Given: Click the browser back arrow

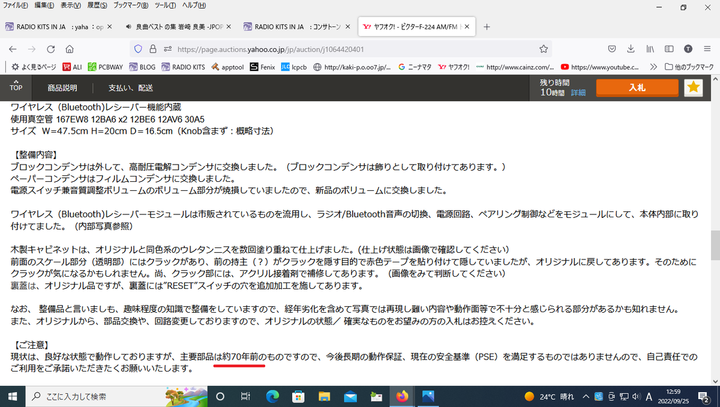Looking at the screenshot, I should tap(13, 48).
